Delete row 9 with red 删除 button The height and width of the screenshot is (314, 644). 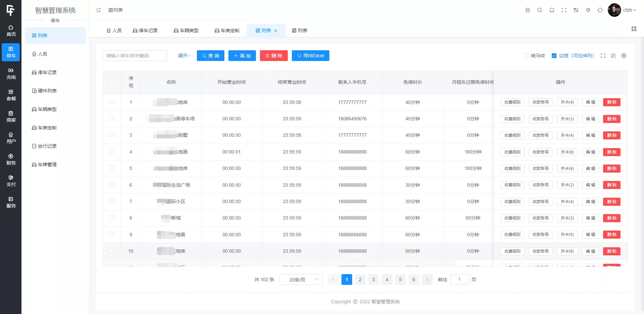coord(612,235)
